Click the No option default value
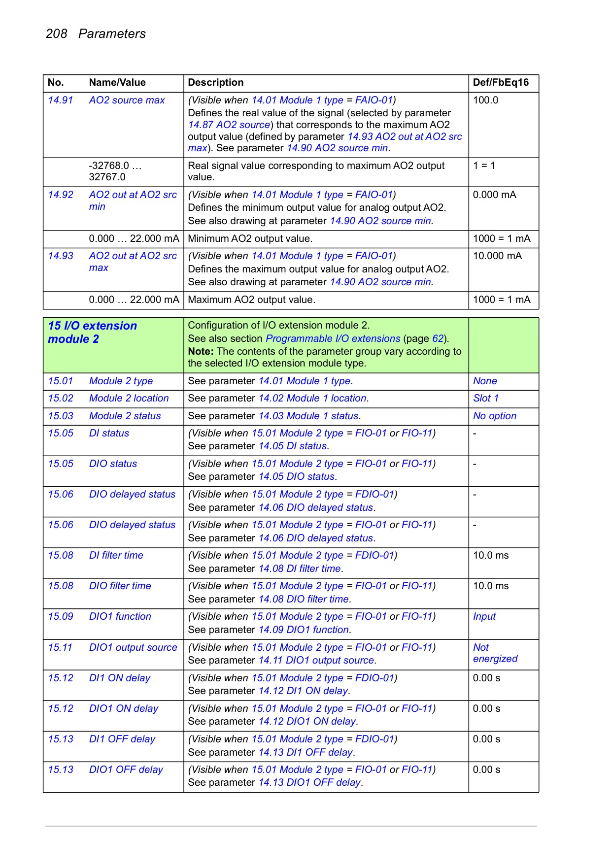The image size is (611, 868). point(495,416)
